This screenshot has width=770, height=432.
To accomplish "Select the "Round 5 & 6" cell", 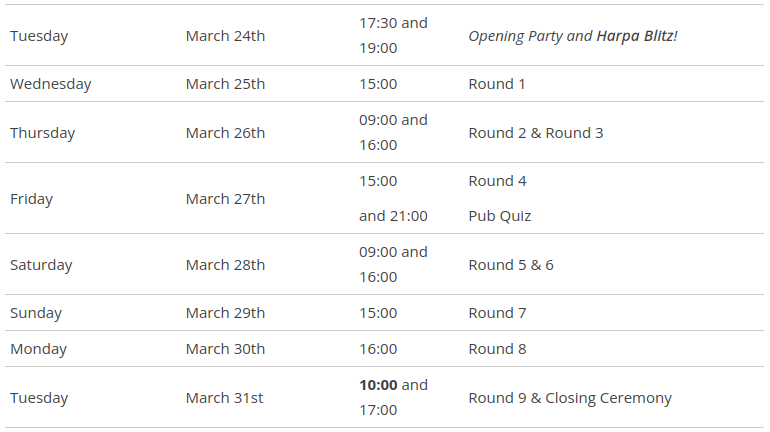I will (511, 265).
